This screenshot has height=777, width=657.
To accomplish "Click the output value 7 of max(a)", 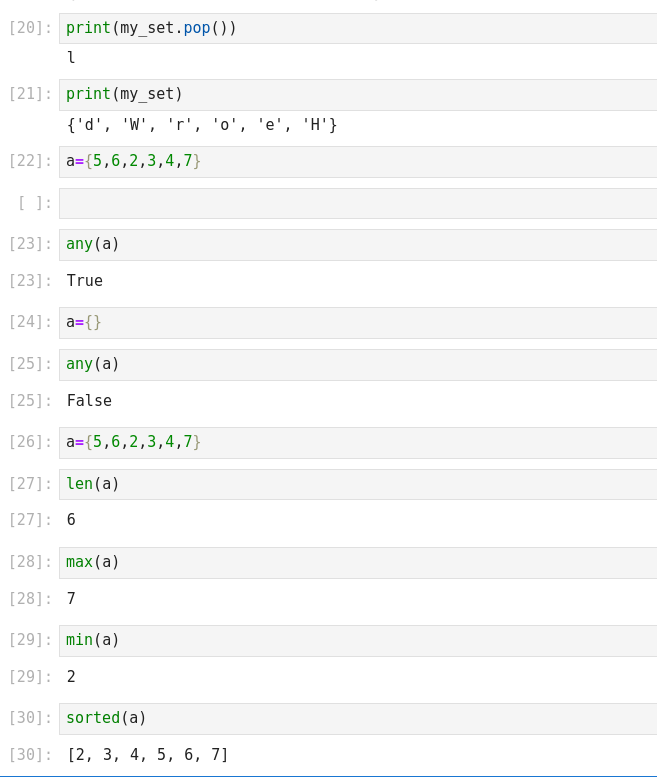I will tap(71, 599).
